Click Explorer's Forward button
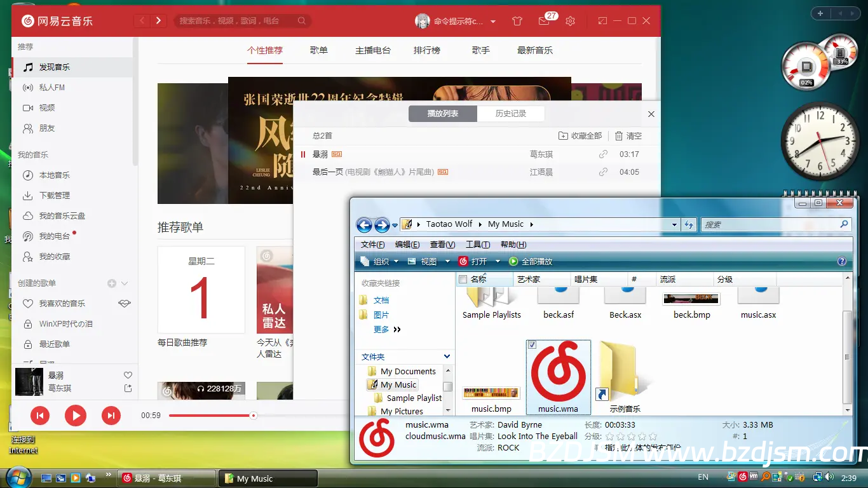Image resolution: width=868 pixels, height=488 pixels. click(x=382, y=224)
